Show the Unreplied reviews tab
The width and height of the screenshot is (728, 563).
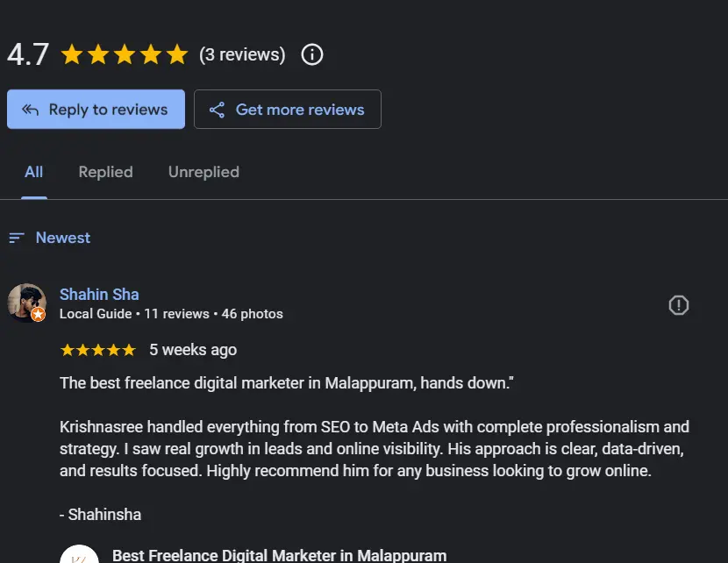(203, 172)
